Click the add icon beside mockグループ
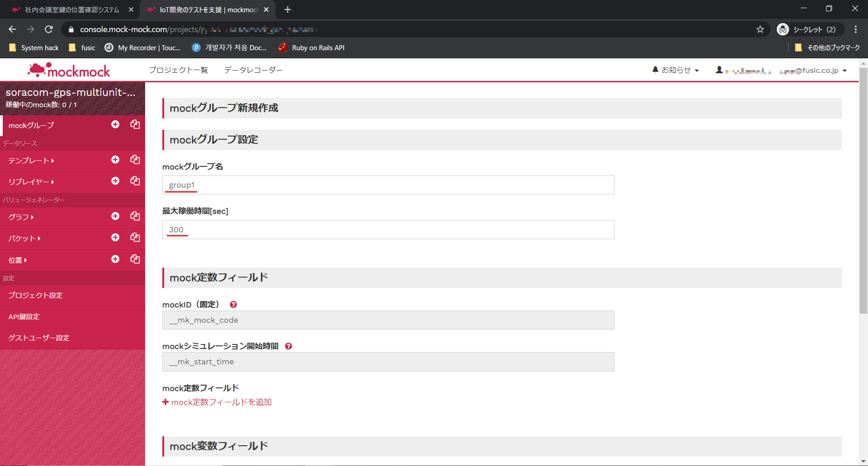The image size is (868, 466). 115,124
